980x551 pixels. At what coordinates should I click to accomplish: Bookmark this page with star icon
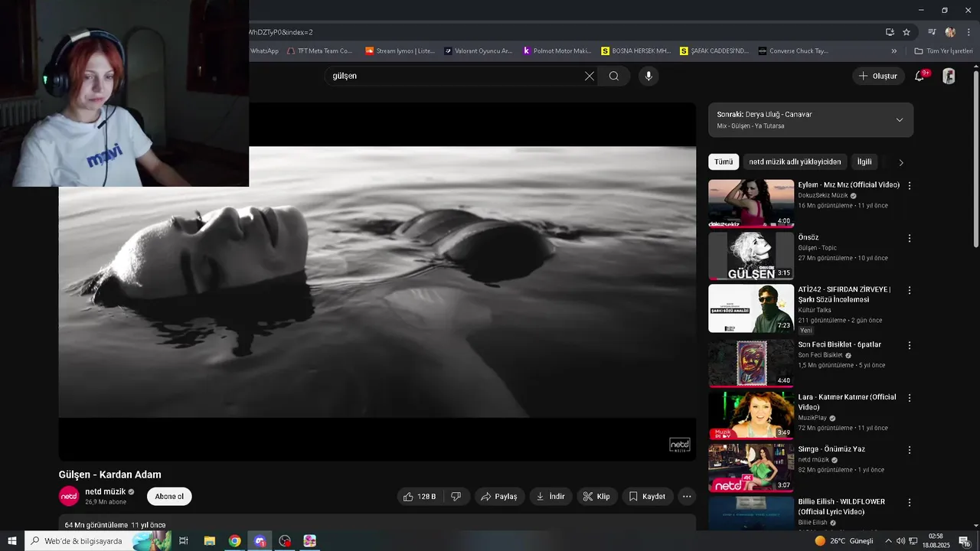point(906,32)
